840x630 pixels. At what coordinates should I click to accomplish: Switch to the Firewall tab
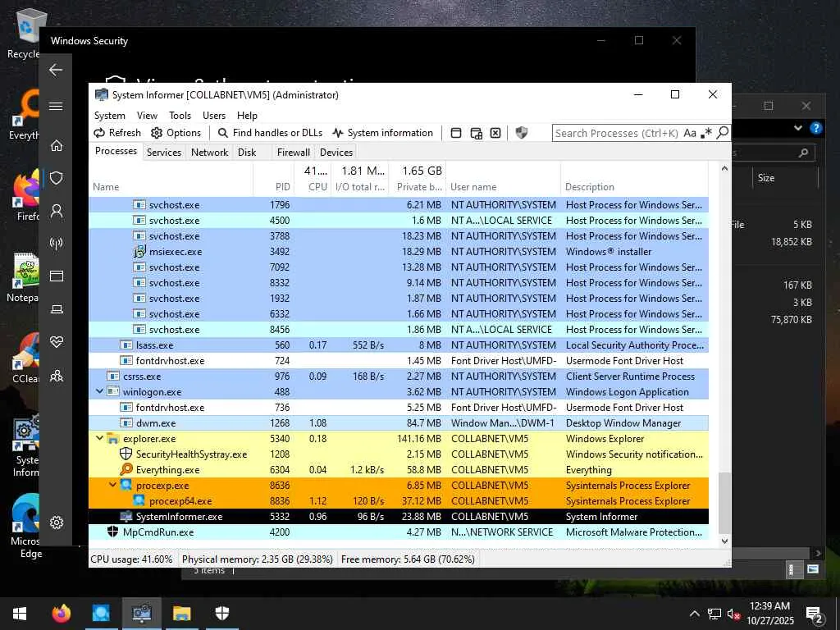click(293, 152)
